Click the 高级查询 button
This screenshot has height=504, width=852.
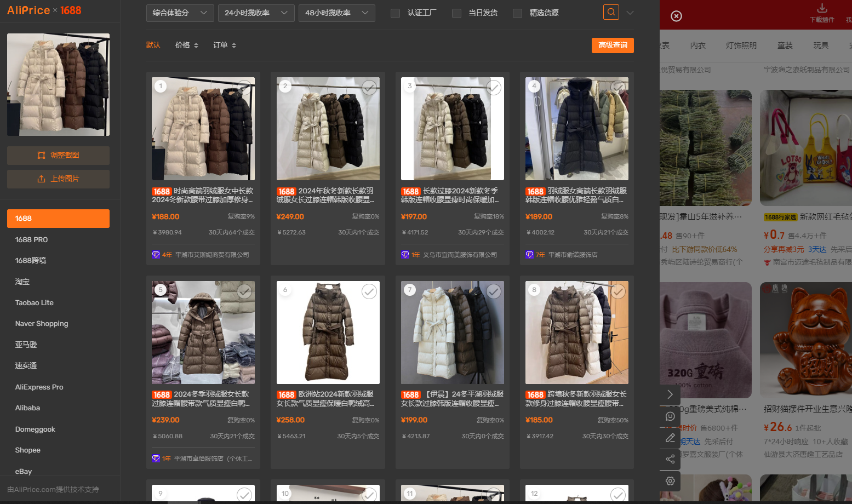click(x=613, y=45)
